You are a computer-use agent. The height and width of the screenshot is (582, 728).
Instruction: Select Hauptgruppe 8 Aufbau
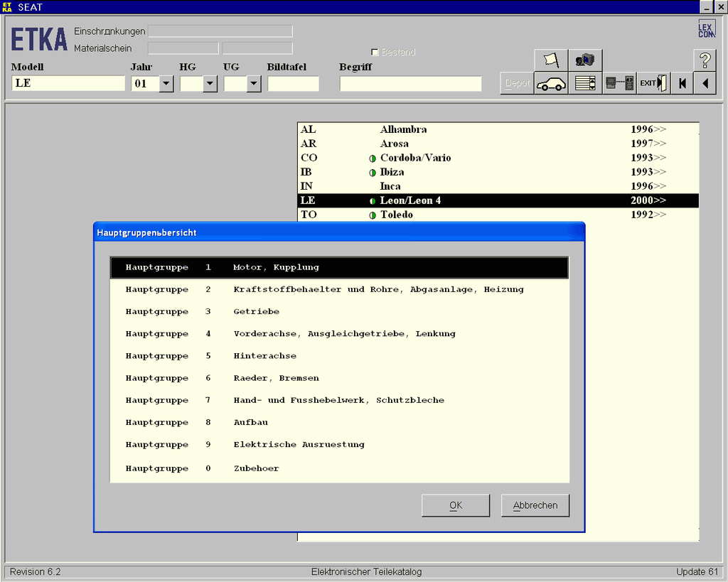(x=339, y=422)
